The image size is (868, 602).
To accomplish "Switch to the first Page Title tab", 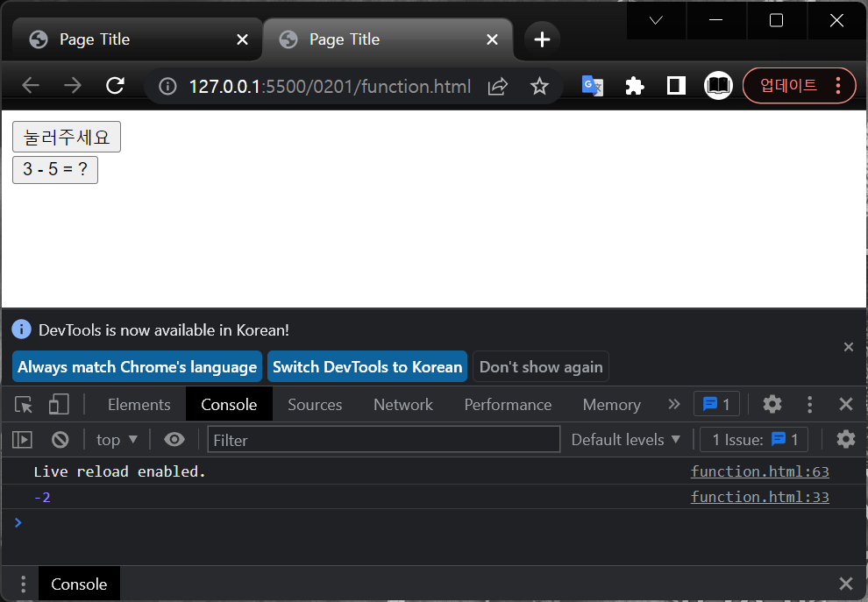I will (x=136, y=39).
